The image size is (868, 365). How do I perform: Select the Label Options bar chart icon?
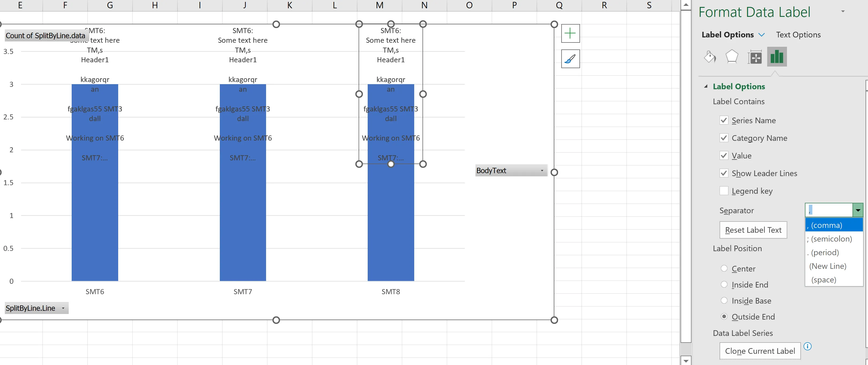tap(777, 57)
